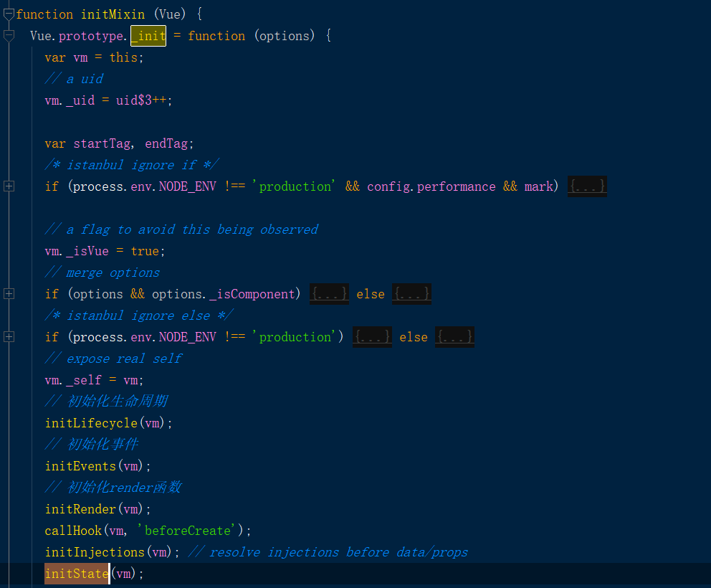Collapse the initMixin function fold marker

[x=9, y=15]
